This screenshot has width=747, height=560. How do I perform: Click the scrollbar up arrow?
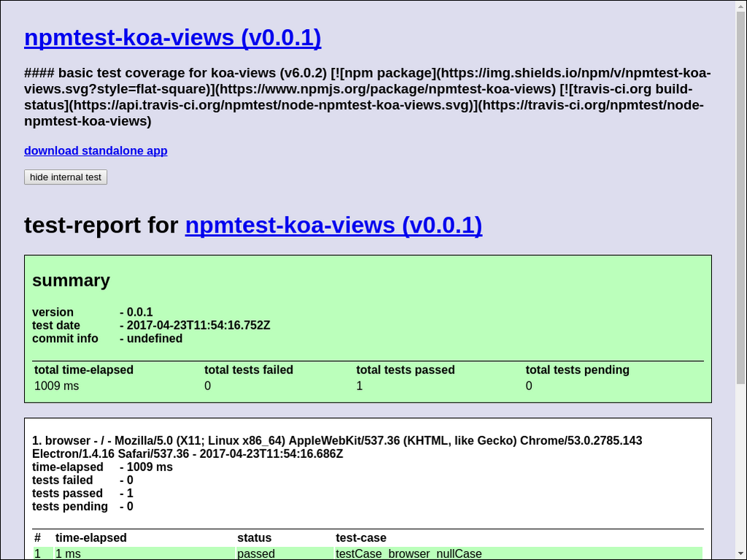tap(740, 6)
